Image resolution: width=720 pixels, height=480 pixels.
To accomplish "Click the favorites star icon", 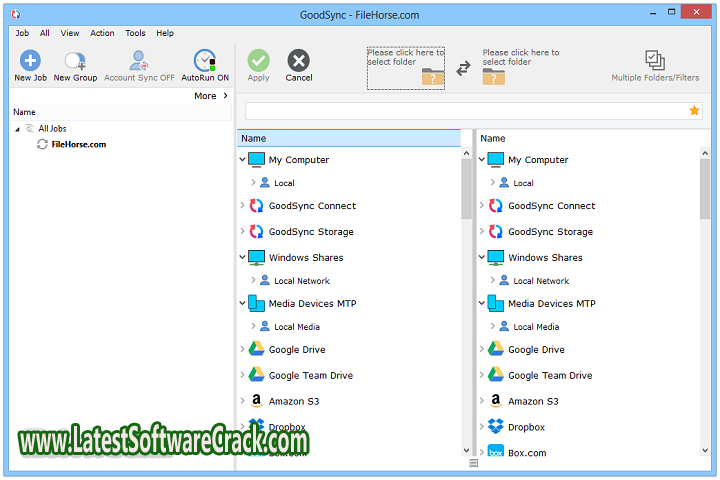I will point(694,111).
